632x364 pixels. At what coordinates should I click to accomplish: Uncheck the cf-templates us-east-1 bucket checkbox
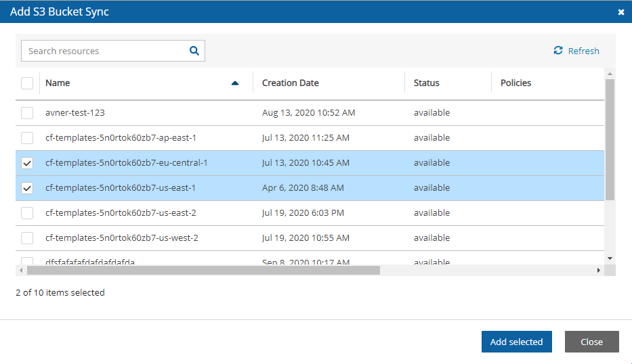[x=27, y=188]
